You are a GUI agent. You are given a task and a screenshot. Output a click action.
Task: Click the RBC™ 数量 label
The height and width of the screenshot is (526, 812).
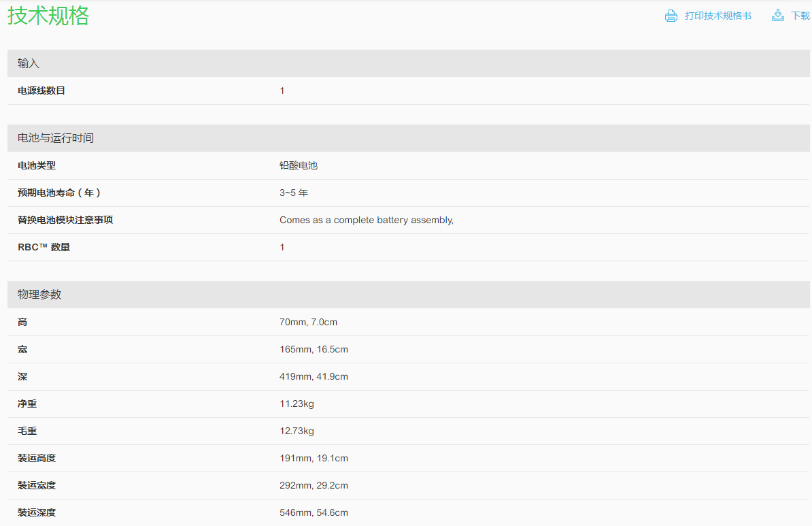(x=44, y=247)
